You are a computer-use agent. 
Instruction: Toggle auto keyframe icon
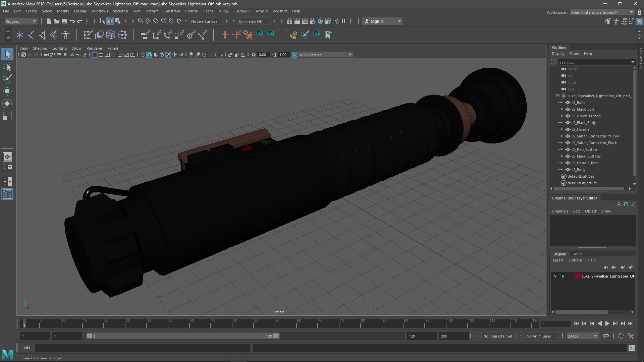pyautogui.click(x=621, y=336)
